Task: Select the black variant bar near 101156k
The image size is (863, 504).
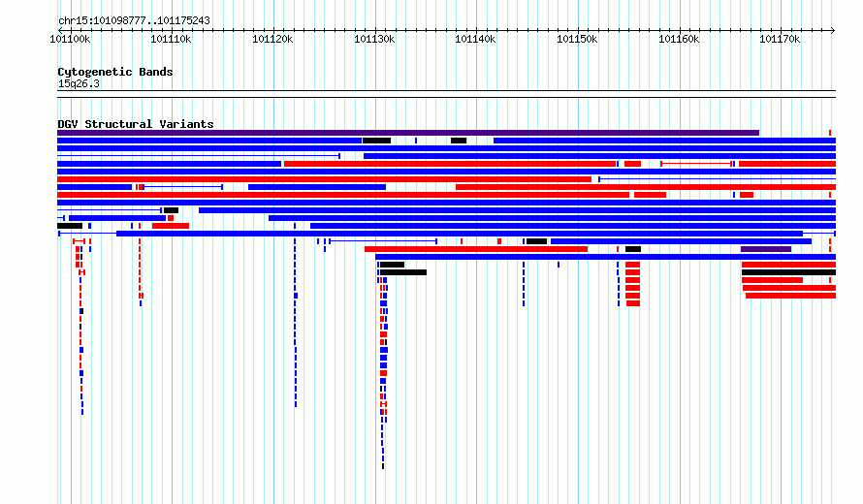Action: pyautogui.click(x=633, y=249)
